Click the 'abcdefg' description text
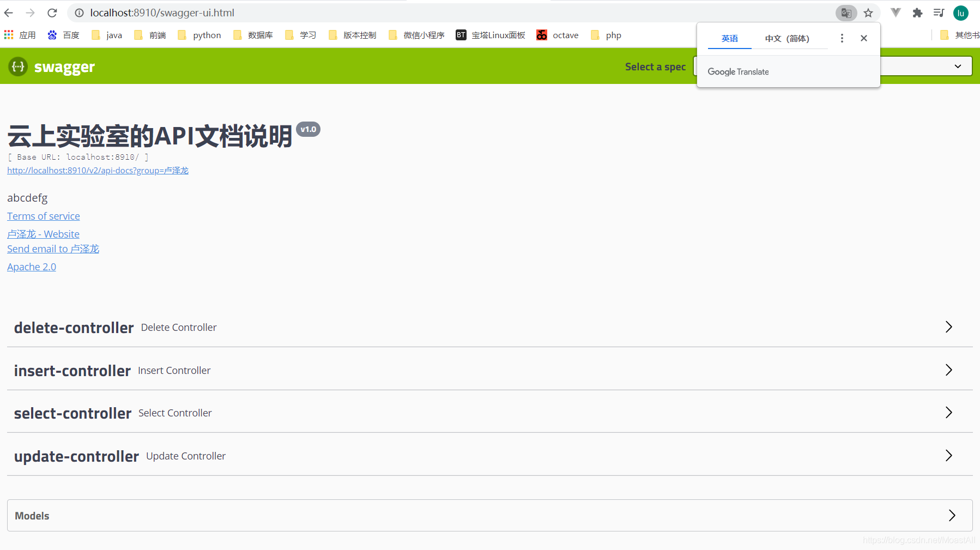 pos(27,198)
